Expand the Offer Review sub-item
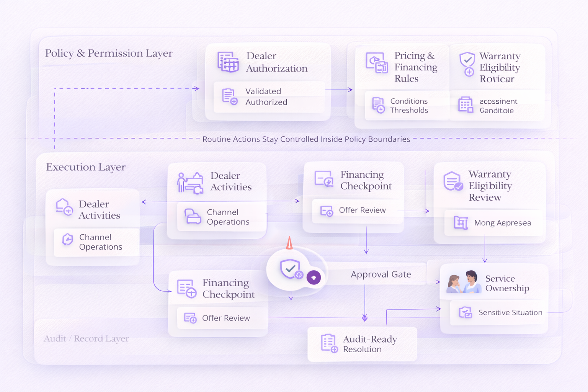 (x=359, y=210)
